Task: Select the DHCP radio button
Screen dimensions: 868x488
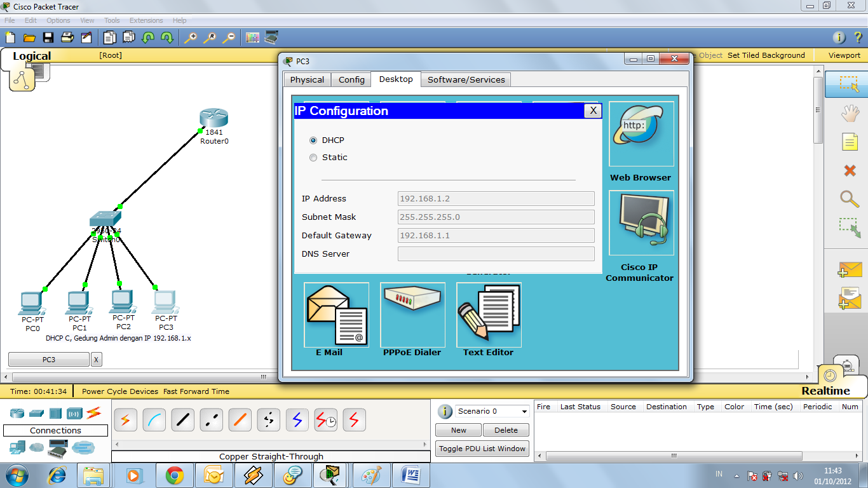Action: pyautogui.click(x=313, y=140)
